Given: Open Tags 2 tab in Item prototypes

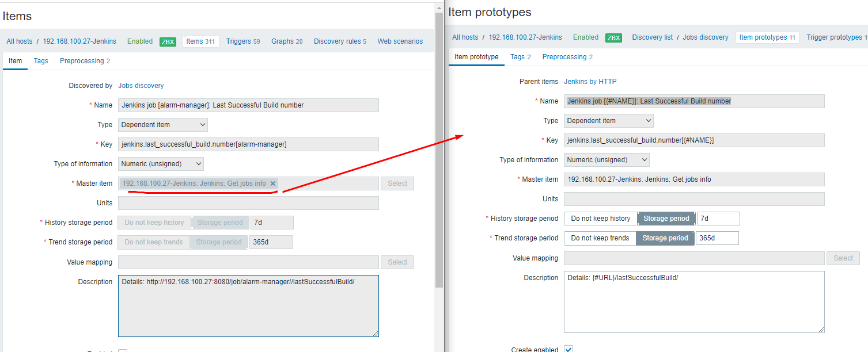Looking at the screenshot, I should pyautogui.click(x=521, y=57).
